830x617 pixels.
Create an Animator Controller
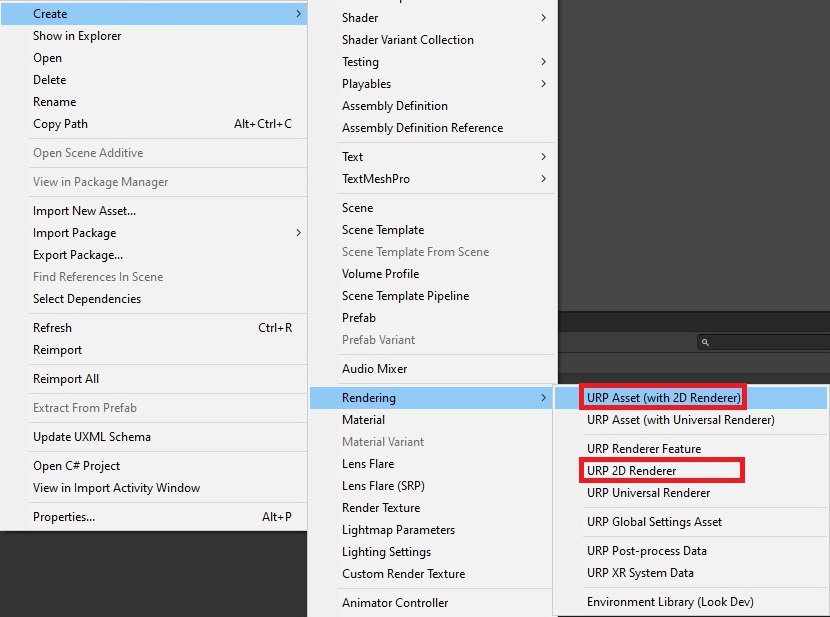[x=401, y=602]
